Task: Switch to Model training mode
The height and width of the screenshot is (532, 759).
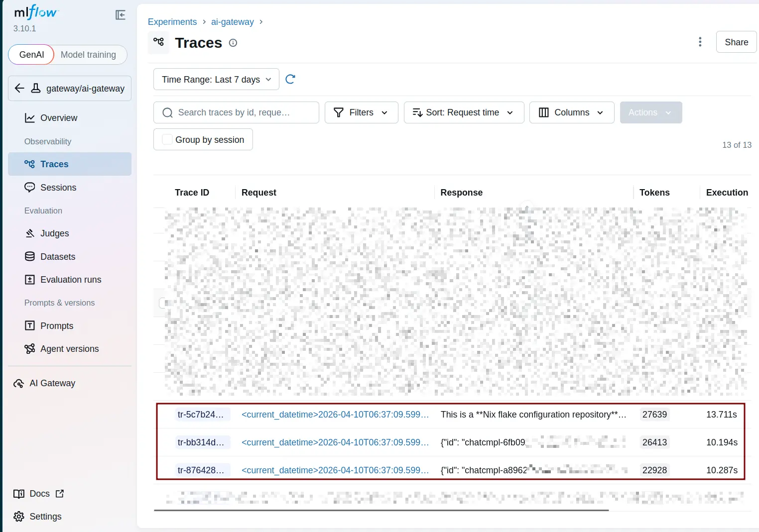Action: [89, 55]
